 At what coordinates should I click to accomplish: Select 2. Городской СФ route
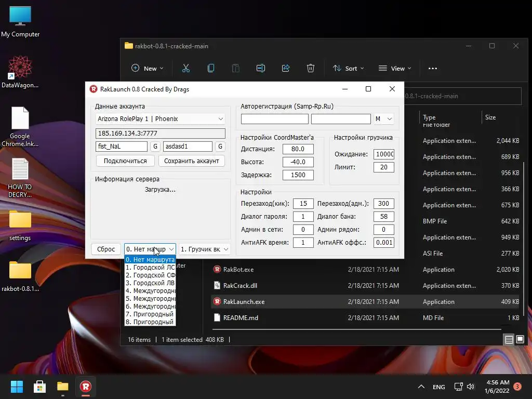point(150,275)
